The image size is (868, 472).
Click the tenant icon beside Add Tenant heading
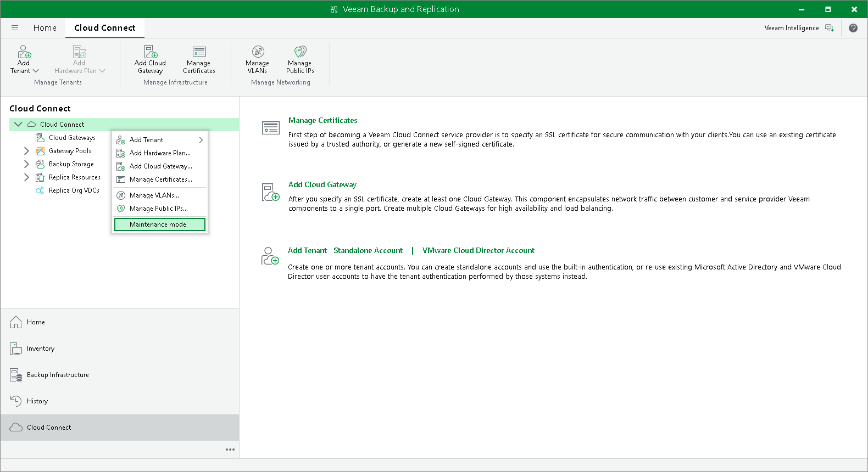click(x=270, y=256)
